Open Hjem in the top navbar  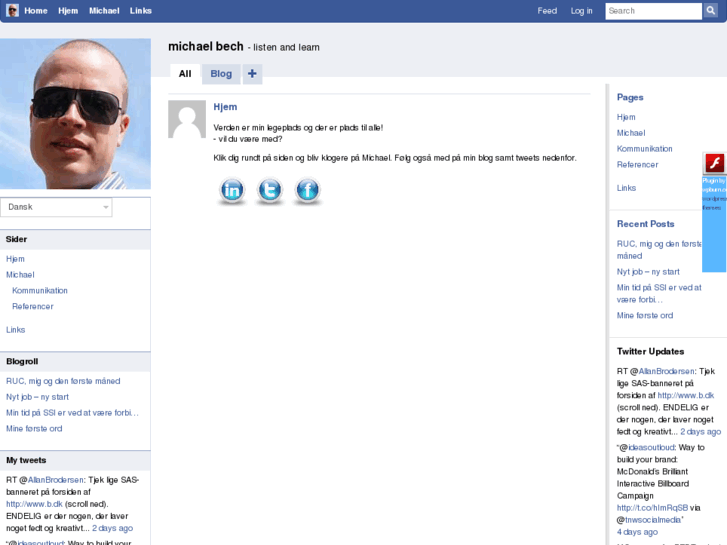coord(68,11)
